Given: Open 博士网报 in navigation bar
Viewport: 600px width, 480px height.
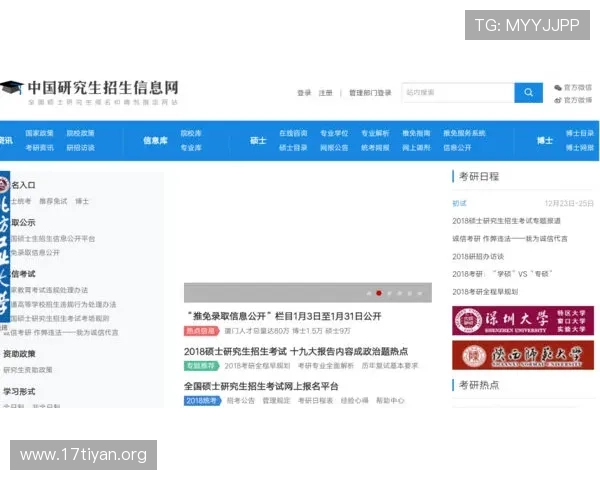Looking at the screenshot, I should (x=580, y=148).
